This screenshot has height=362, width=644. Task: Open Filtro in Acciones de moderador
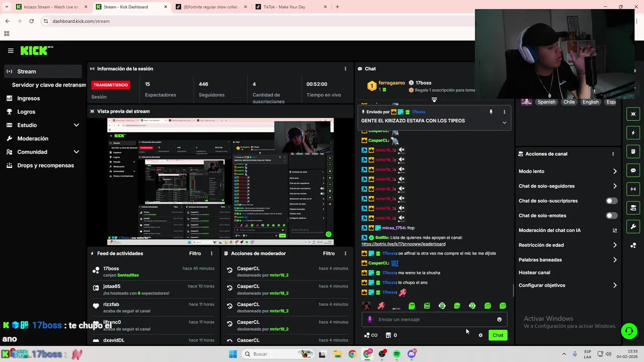(x=329, y=253)
